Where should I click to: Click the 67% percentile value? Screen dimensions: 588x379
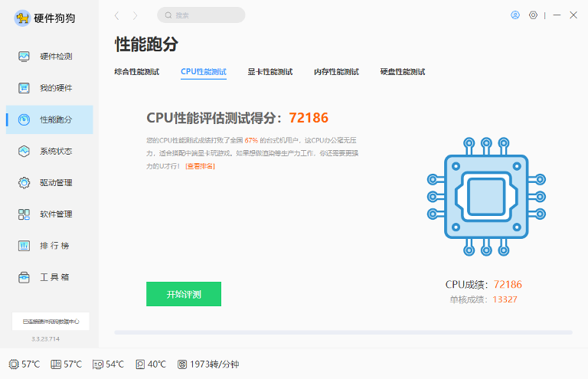[251, 140]
